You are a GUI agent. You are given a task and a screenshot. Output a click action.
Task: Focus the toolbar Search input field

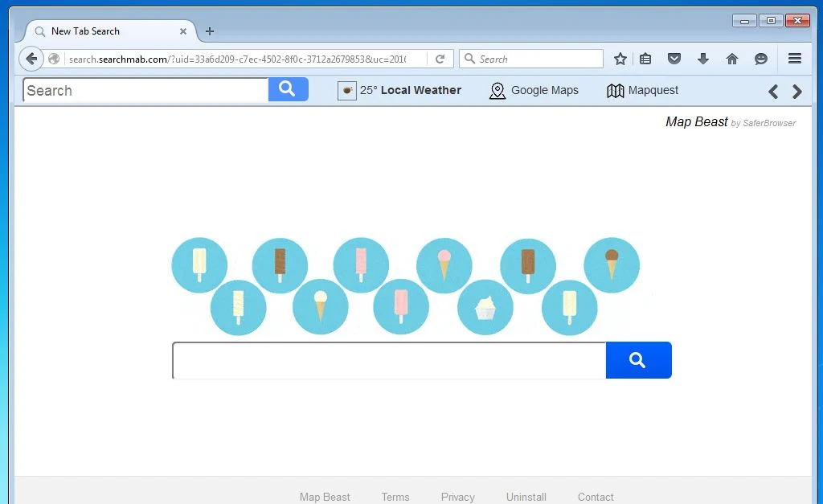(146, 90)
